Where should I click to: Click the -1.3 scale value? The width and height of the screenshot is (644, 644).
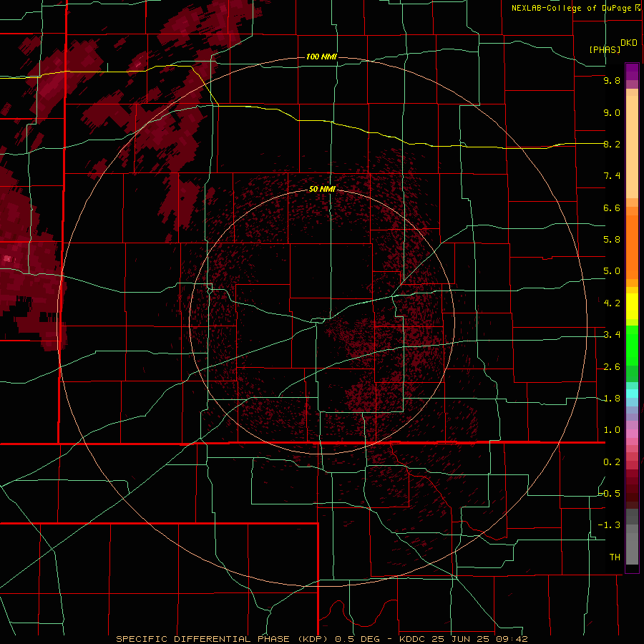tap(610, 525)
